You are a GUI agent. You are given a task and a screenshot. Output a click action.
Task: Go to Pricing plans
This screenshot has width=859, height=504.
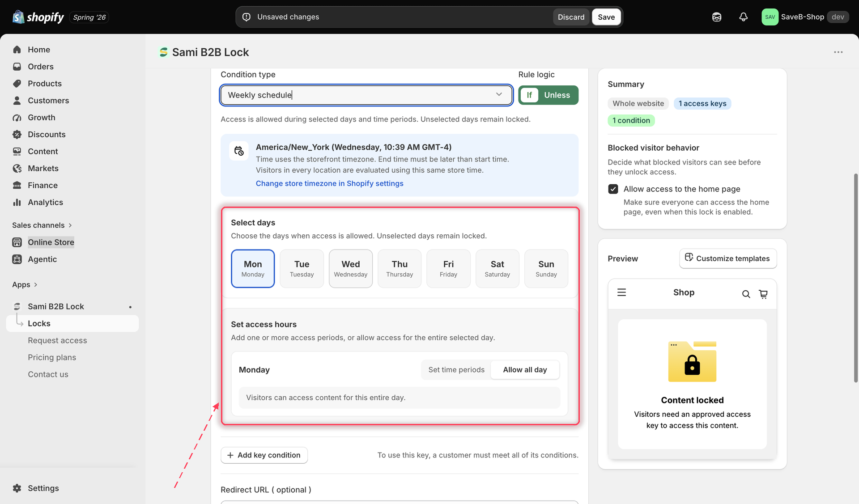click(x=52, y=358)
